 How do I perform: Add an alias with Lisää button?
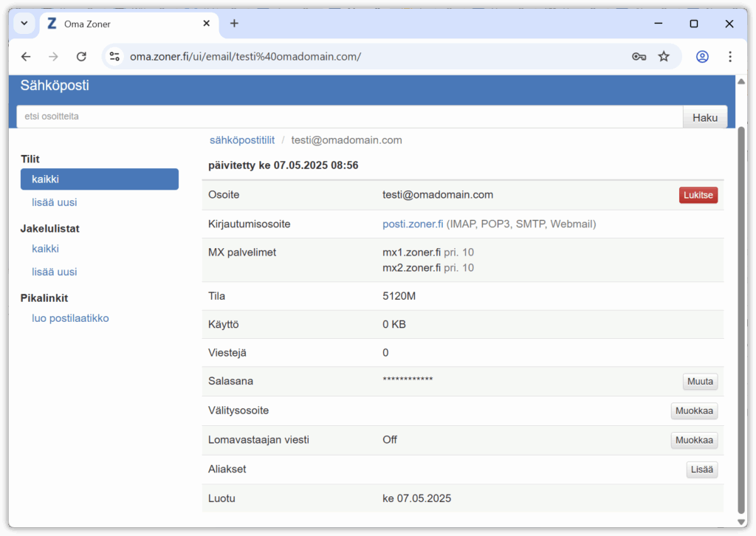pos(701,470)
